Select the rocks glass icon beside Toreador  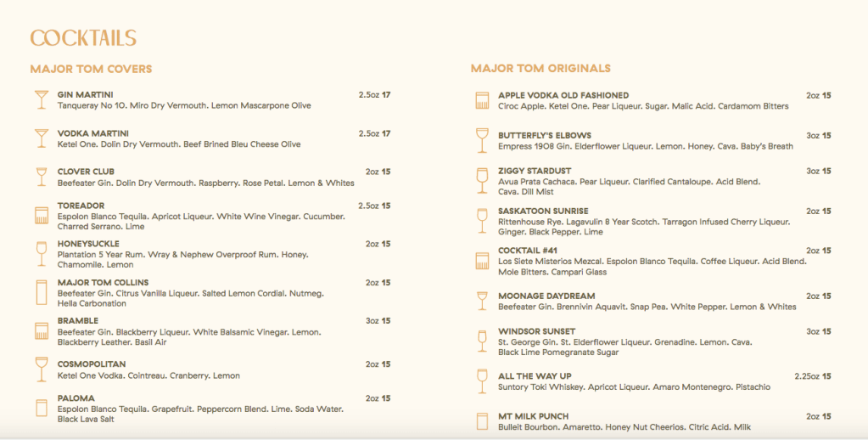pos(41,215)
